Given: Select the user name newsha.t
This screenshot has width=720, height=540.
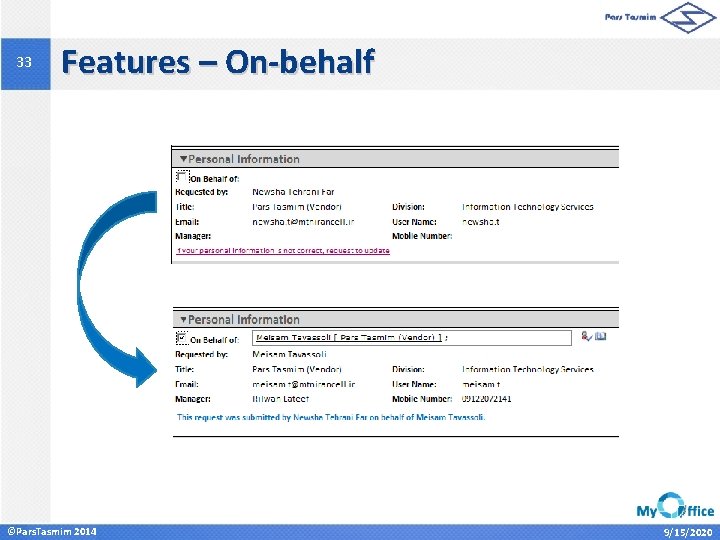Looking at the screenshot, I should pos(481,222).
